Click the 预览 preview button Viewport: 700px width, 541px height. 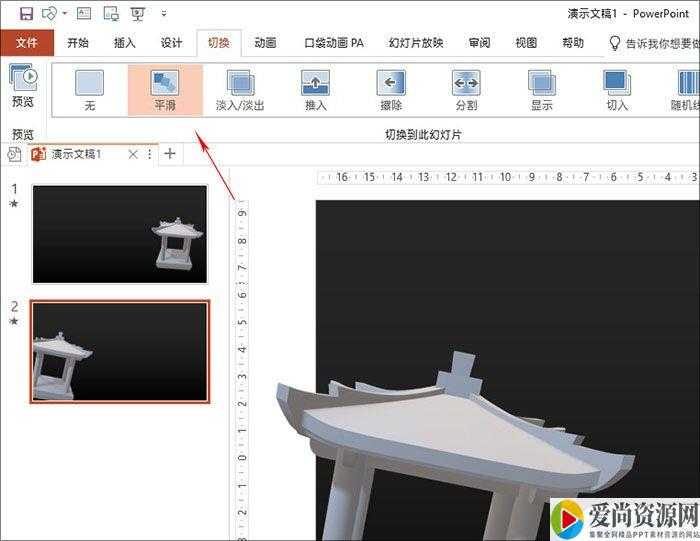point(22,85)
